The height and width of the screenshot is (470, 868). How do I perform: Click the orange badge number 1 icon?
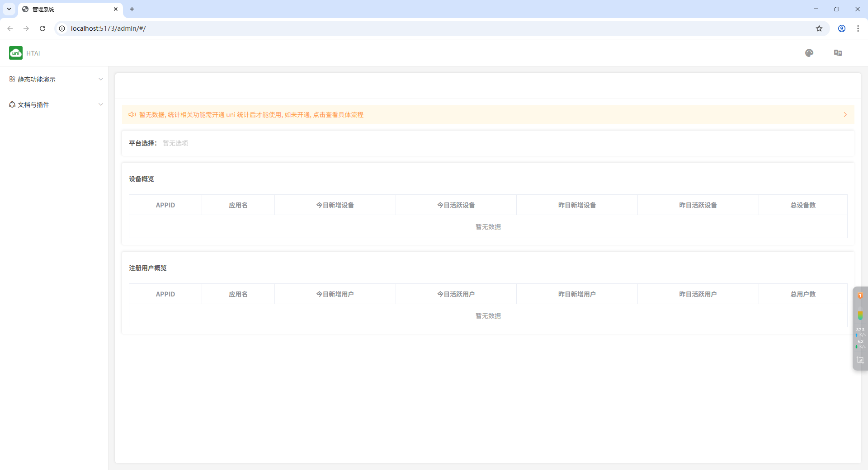tap(860, 296)
